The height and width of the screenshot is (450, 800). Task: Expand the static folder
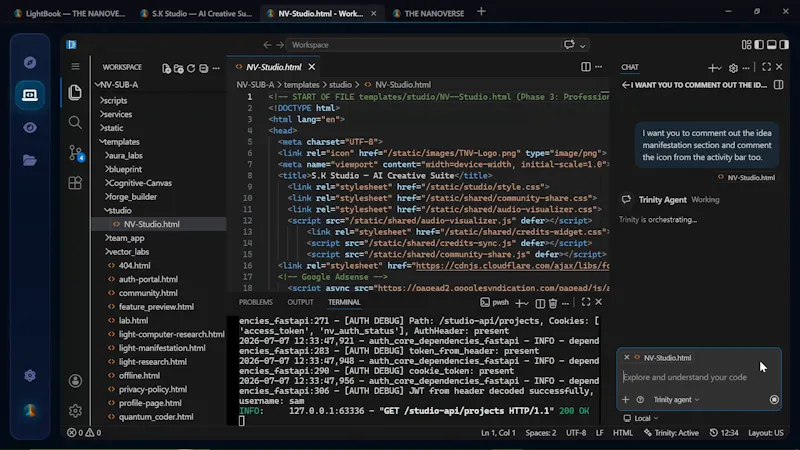[x=111, y=128]
